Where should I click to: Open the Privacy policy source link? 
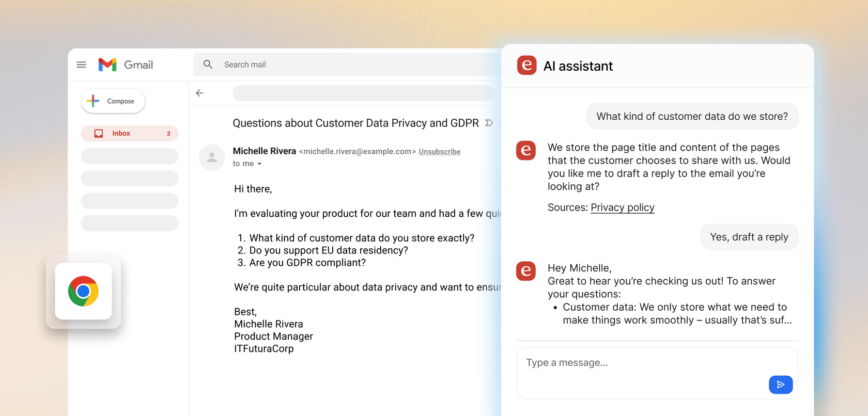click(622, 207)
